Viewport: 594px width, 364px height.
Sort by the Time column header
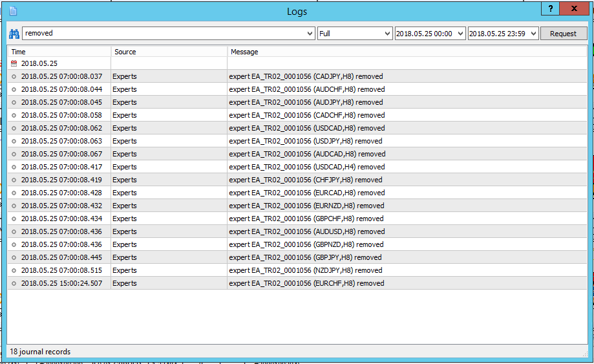point(59,52)
